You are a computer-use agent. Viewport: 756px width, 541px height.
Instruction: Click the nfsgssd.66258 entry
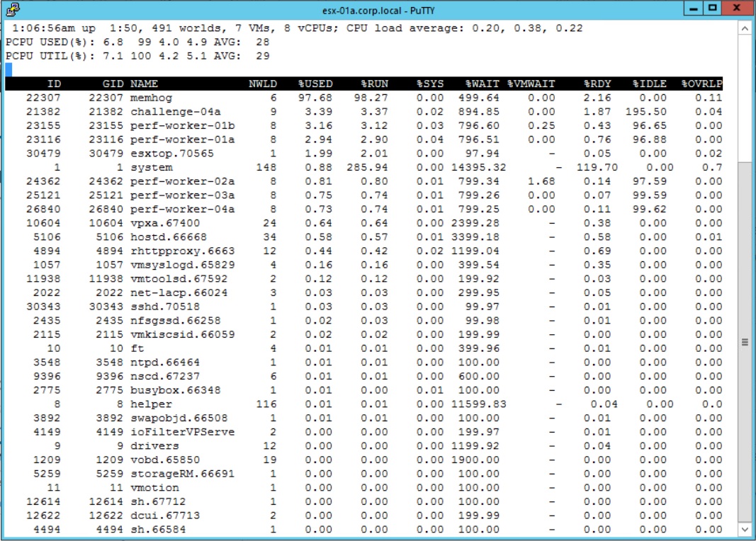pyautogui.click(x=176, y=321)
